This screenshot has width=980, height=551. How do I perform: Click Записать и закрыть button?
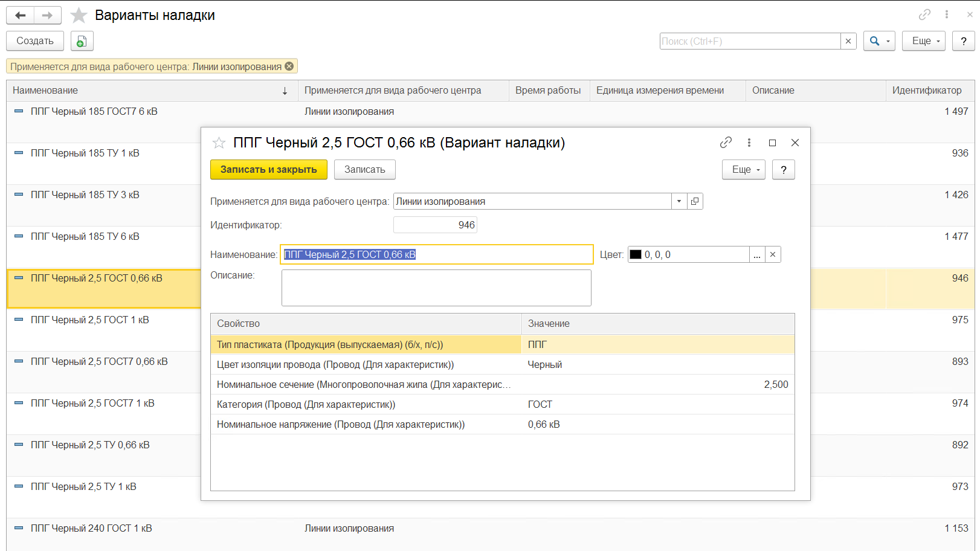click(269, 170)
